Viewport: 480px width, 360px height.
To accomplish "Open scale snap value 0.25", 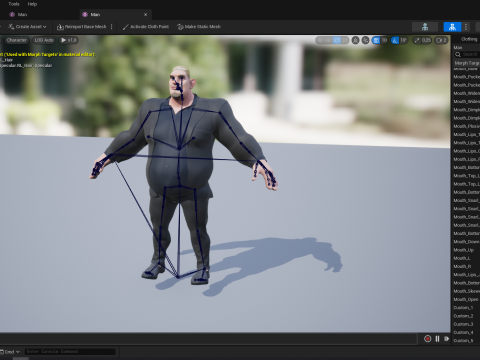I will [x=426, y=40].
